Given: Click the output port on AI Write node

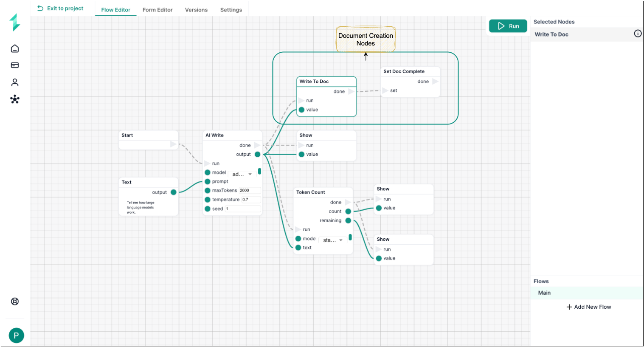Looking at the screenshot, I should point(257,154).
